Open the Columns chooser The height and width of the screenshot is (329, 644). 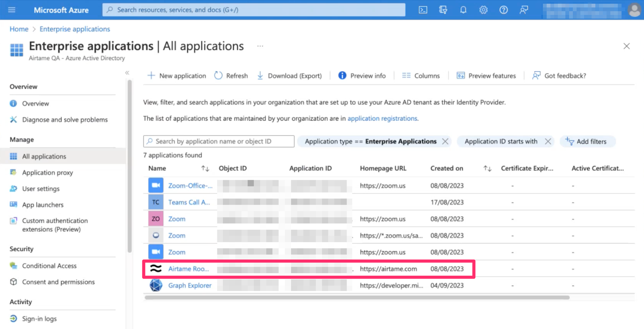pyautogui.click(x=421, y=76)
